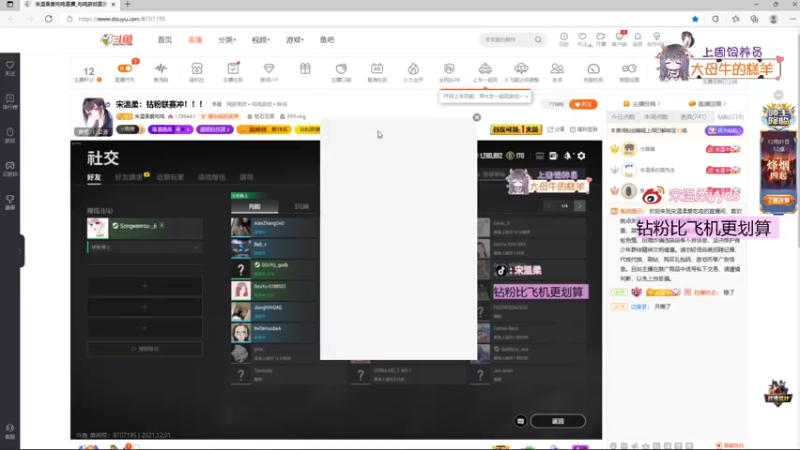Open a new browser tab
This screenshot has height=450, width=800.
point(127,4)
